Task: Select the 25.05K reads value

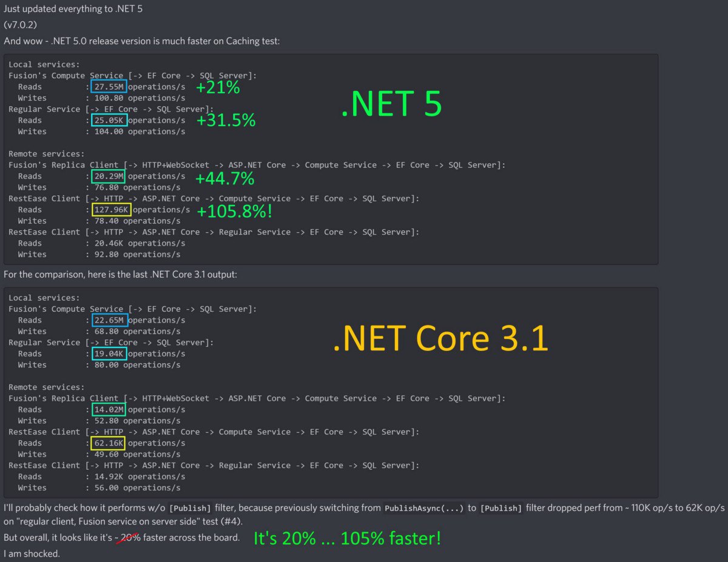Action: 109,120
